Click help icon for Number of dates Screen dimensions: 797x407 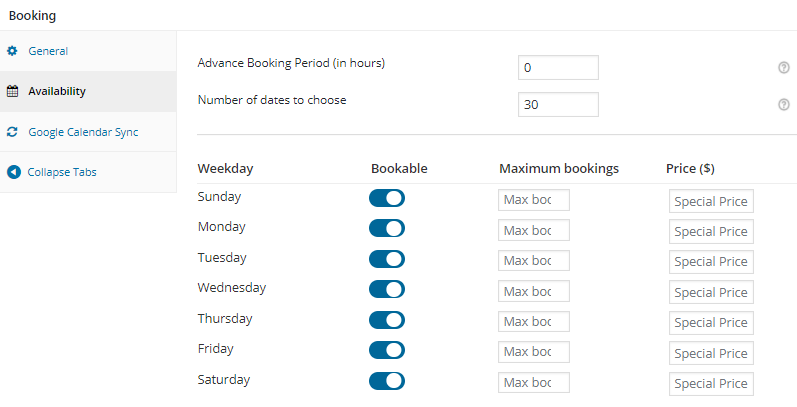[x=784, y=104]
